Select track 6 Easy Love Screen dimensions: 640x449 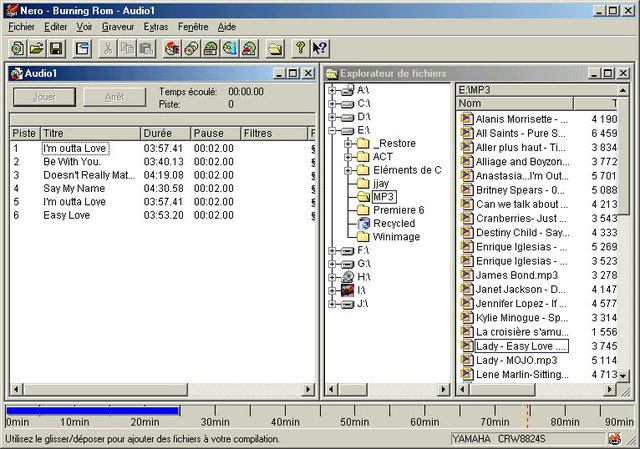[x=67, y=215]
